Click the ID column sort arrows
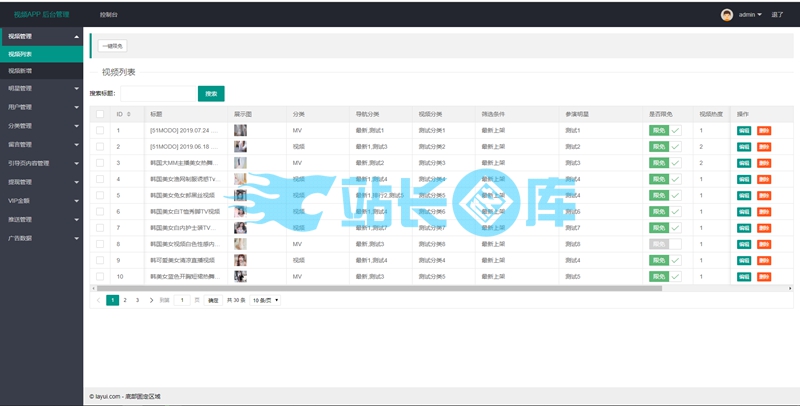Image resolution: width=800 pixels, height=406 pixels. click(131, 114)
